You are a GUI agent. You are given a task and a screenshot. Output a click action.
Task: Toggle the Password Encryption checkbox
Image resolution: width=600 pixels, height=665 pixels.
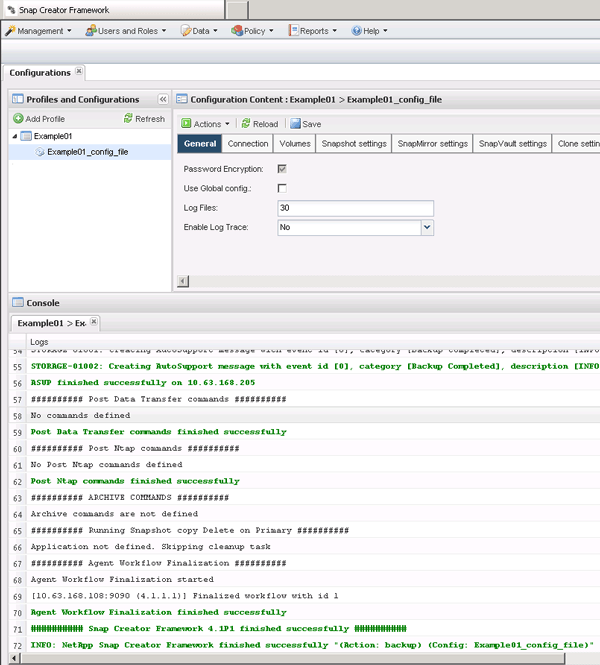(x=282, y=169)
